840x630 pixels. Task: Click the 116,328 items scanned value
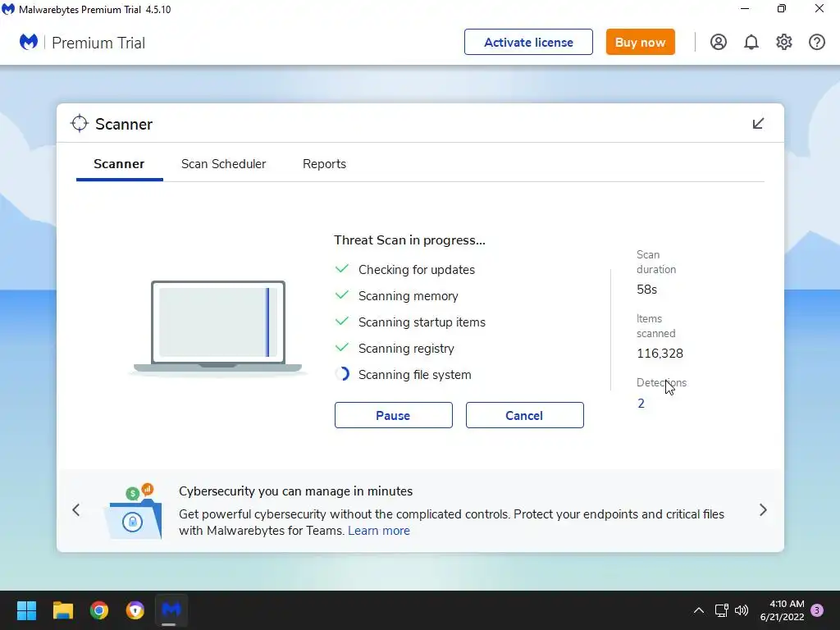point(660,354)
